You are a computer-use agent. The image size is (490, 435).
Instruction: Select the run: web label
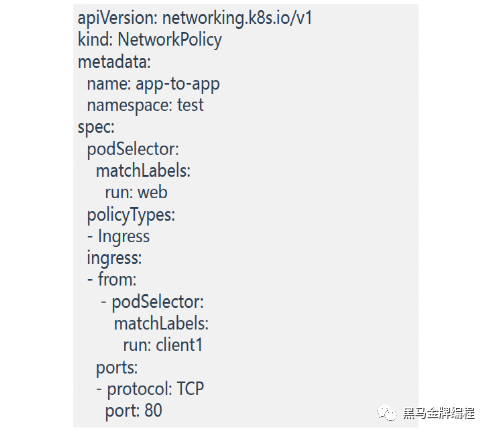coord(136,193)
